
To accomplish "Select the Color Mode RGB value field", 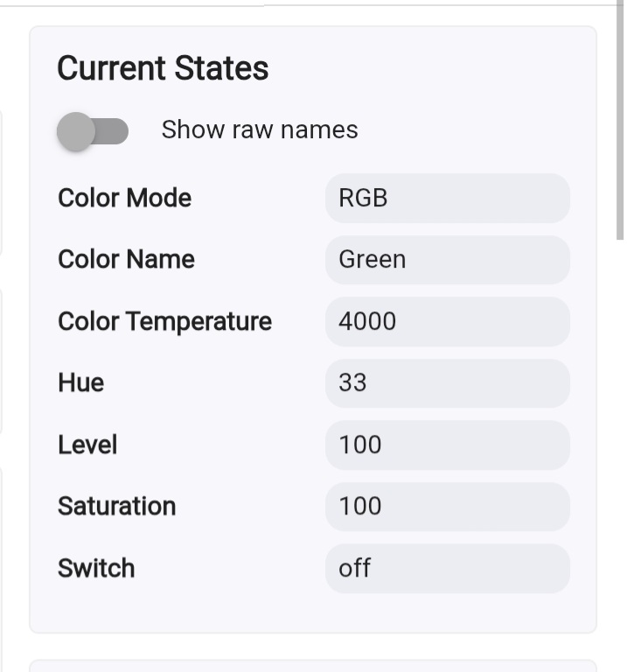I will pyautogui.click(x=447, y=198).
